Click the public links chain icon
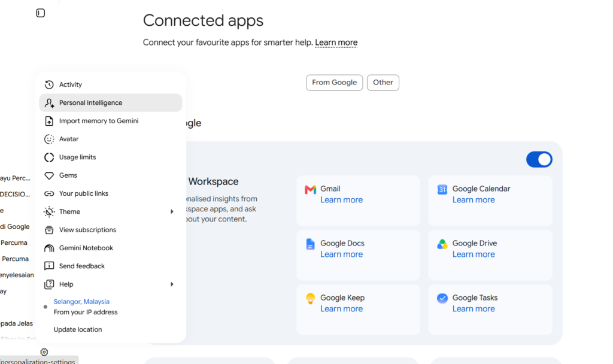 [x=49, y=193]
